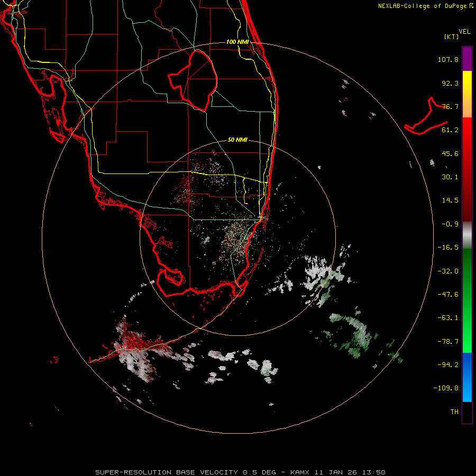Viewport: 476px width, 476px height.
Task: Click the green velocity echo southeast of Miami
Action: point(354,335)
